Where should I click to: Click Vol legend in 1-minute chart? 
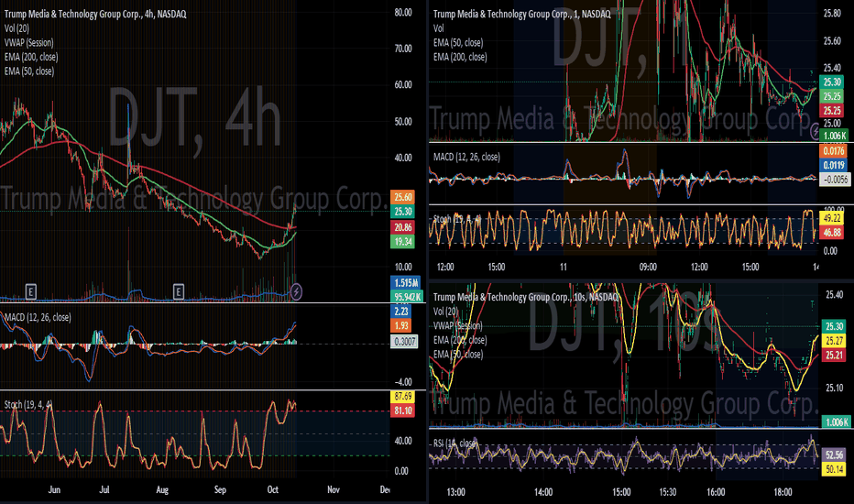click(438, 28)
